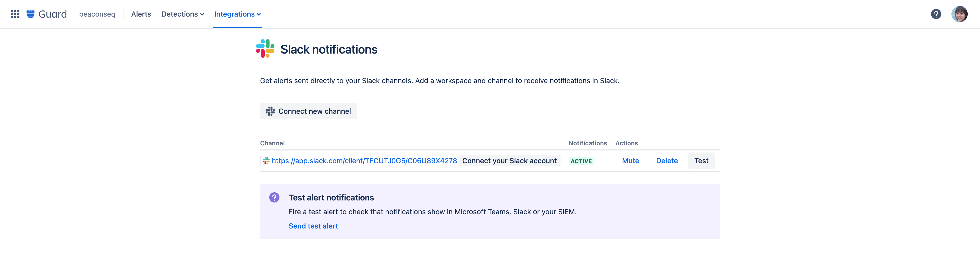Image resolution: width=980 pixels, height=279 pixels.
Task: Click Send test alert link
Action: click(313, 226)
